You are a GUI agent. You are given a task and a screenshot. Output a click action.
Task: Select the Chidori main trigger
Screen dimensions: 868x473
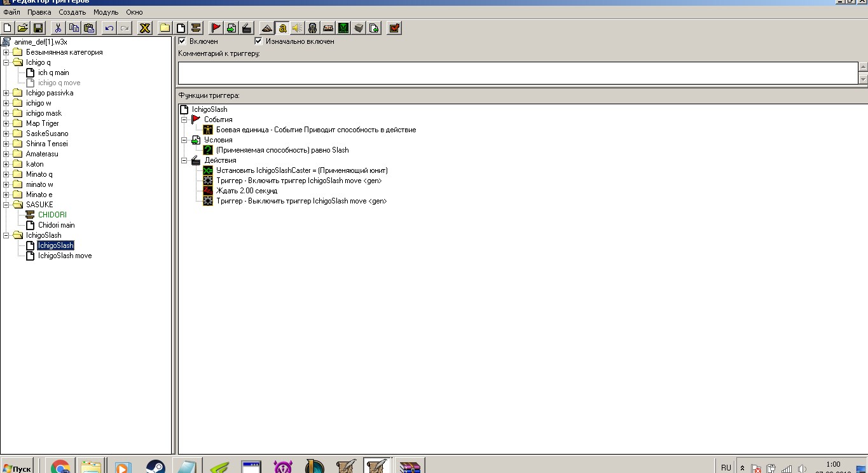[56, 225]
